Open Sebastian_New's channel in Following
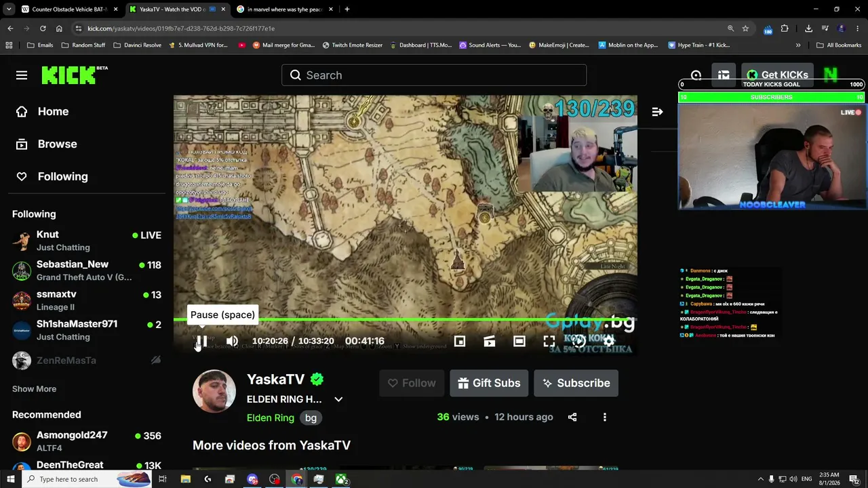The image size is (868, 488). pyautogui.click(x=87, y=270)
